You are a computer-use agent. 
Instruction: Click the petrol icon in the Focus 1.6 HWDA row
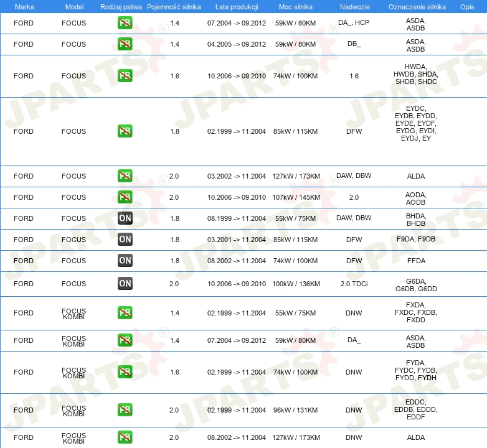(125, 76)
